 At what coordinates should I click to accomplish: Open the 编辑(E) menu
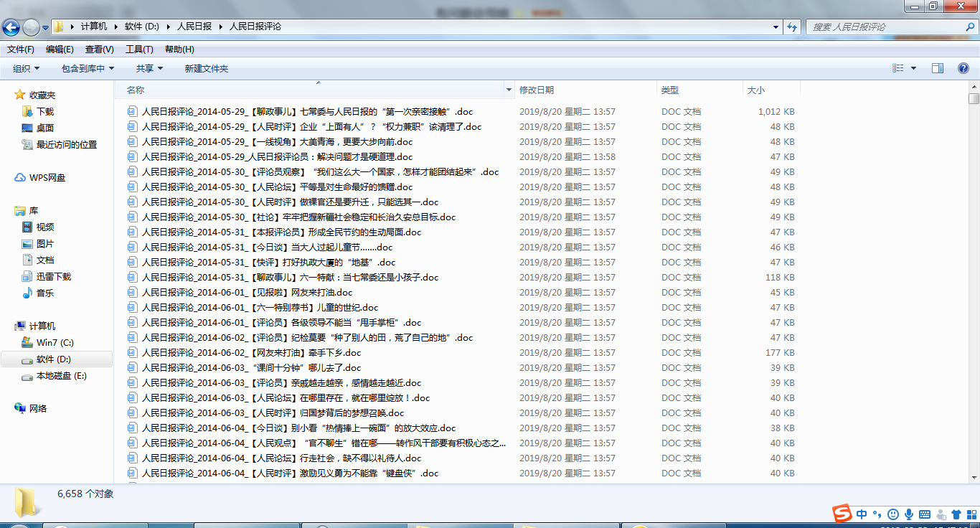coord(60,49)
